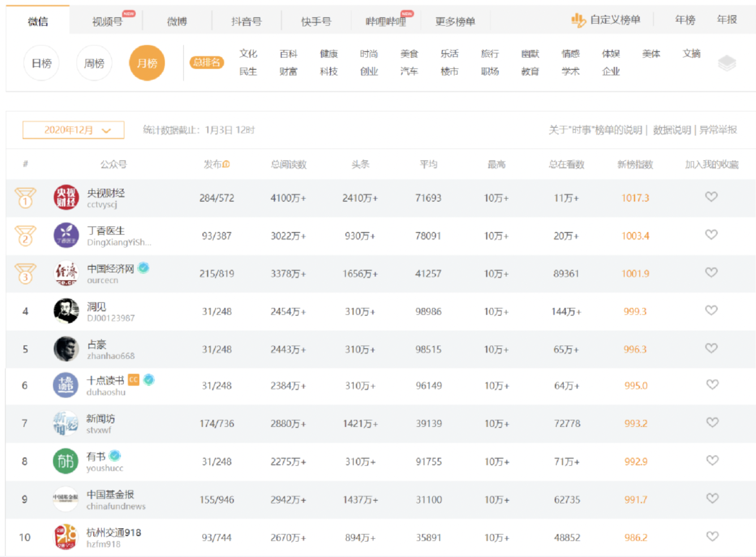This screenshot has height=557, width=756.
Task: Click the rank 2 medal icon
Action: pyautogui.click(x=25, y=236)
